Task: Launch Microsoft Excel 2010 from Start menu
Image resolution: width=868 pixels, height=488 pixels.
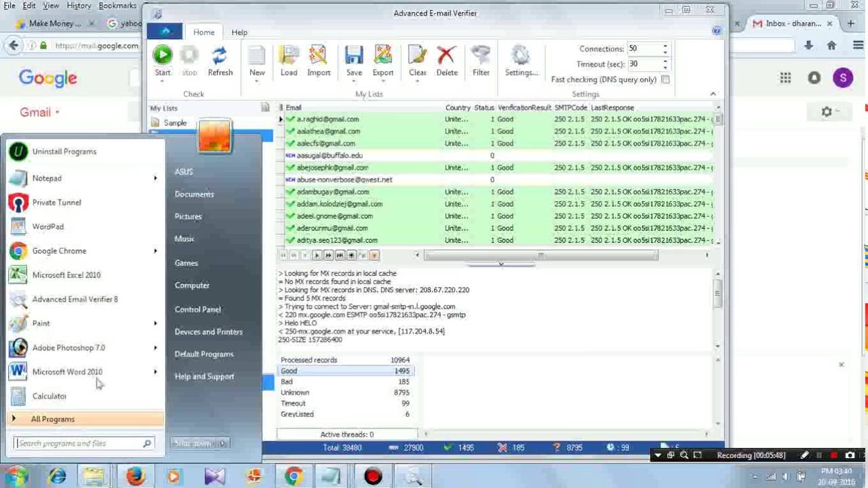Action: click(x=66, y=274)
